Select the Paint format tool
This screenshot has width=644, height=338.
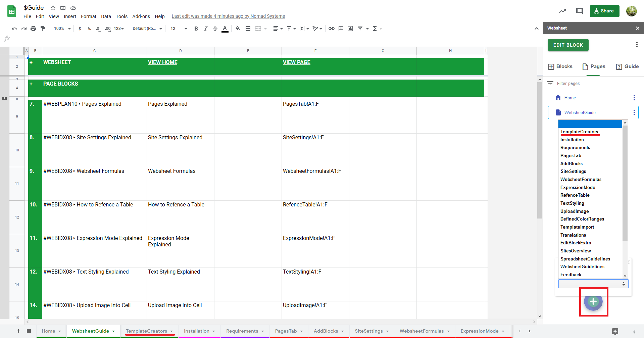[43, 29]
